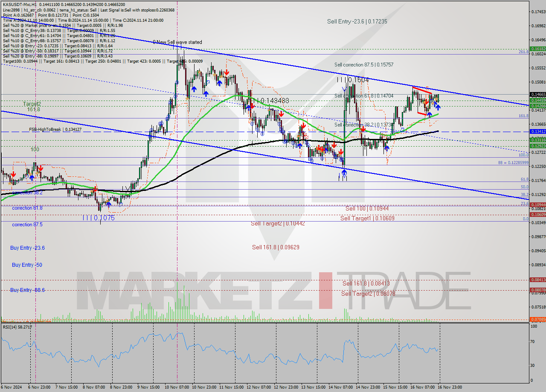
Task: Click the 'Buy Entry -23.6' label
Action: [28, 248]
